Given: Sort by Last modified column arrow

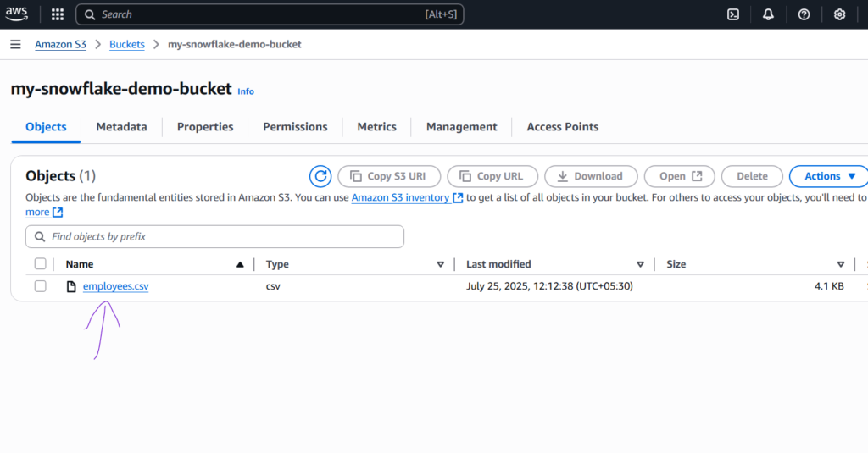Looking at the screenshot, I should coord(641,264).
